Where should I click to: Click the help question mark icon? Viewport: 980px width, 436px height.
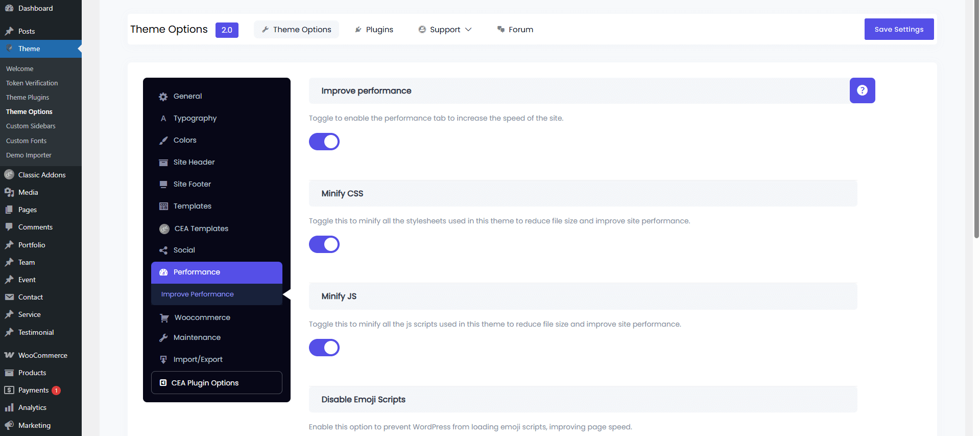tap(862, 90)
